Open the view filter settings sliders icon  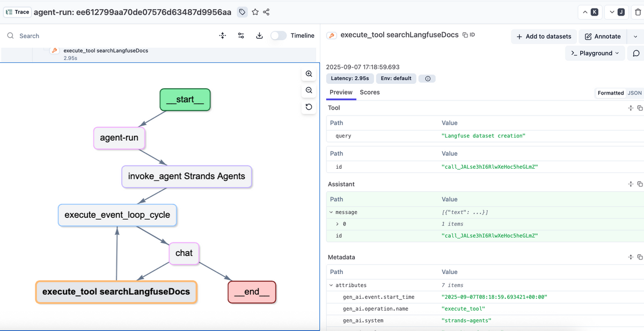(x=241, y=35)
